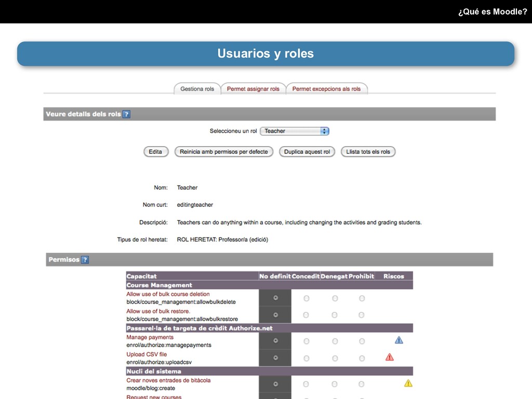Select Concedit for Crear noves entrades
532x399 pixels.
(306, 384)
